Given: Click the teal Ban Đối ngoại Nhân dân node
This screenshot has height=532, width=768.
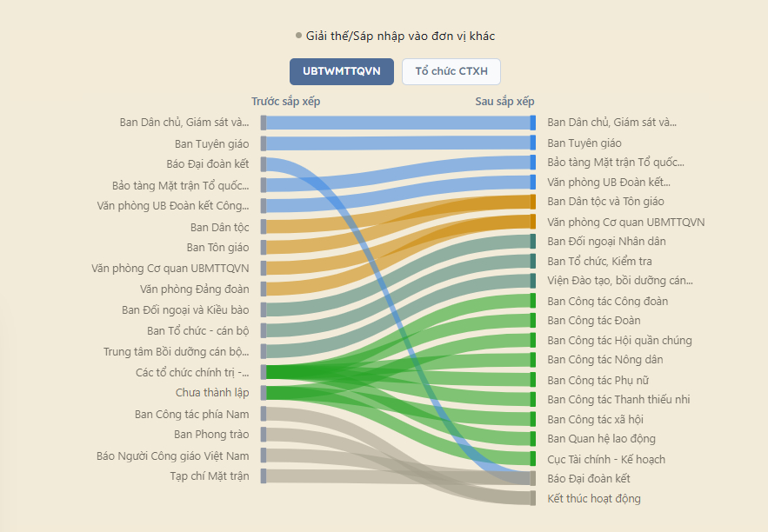Looking at the screenshot, I should (x=533, y=242).
